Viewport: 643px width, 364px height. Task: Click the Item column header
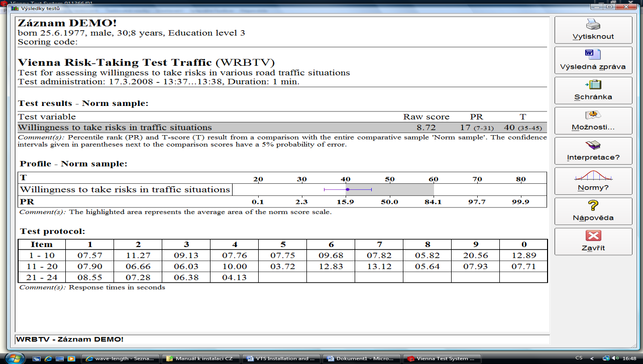point(42,245)
